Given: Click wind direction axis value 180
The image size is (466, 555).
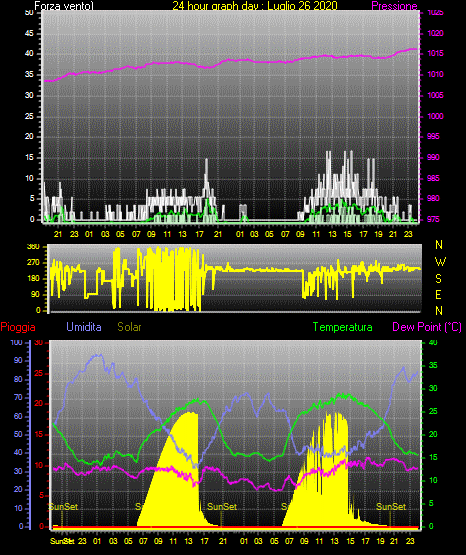Looking at the screenshot, I should [33, 279].
